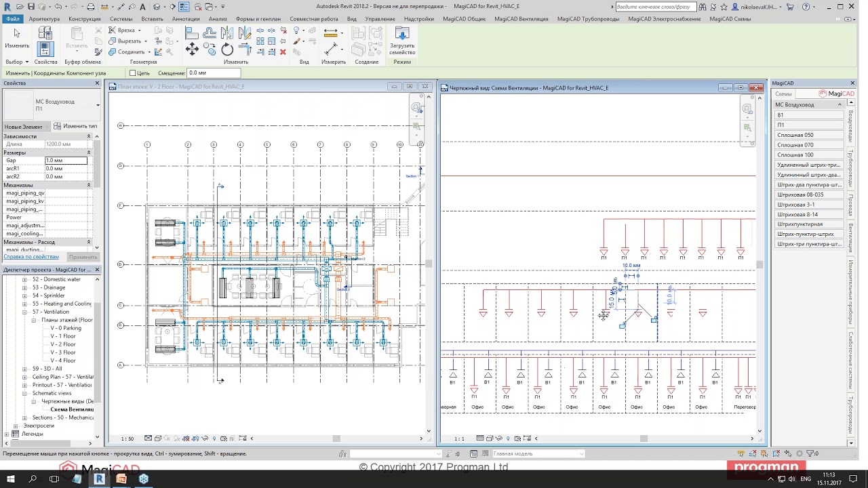Image resolution: width=868 pixels, height=488 pixels.
Task: Open the Выбор panel dropdown
Action: point(17,62)
